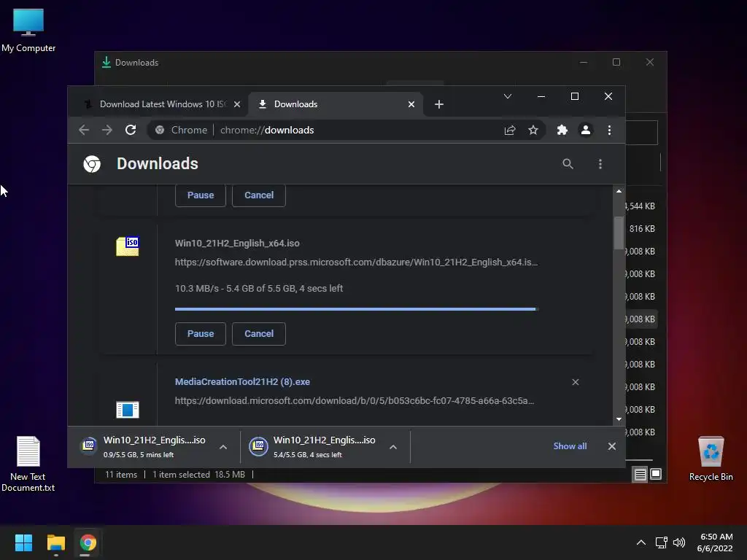The height and width of the screenshot is (560, 747).
Task: Click the topmost Pause button
Action: point(200,195)
